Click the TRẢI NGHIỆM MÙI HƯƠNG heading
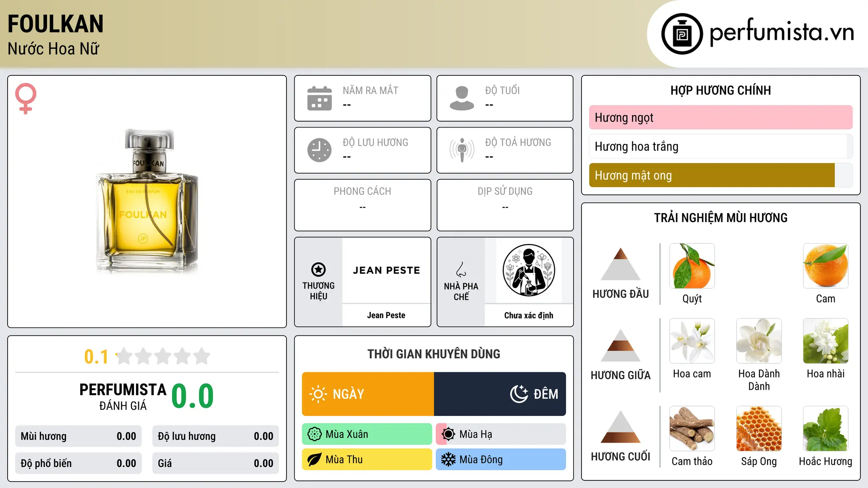Screen dimensions: 868x488 (721, 218)
